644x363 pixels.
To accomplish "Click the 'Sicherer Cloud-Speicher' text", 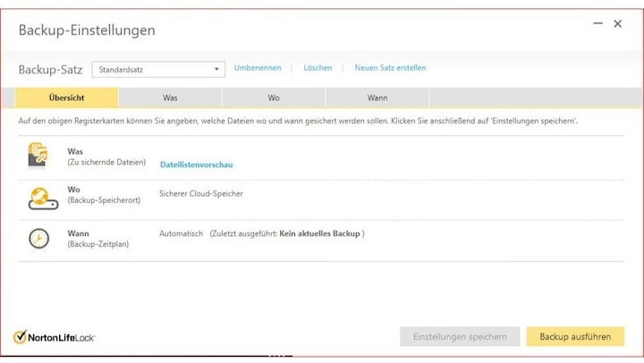I will point(201,193).
